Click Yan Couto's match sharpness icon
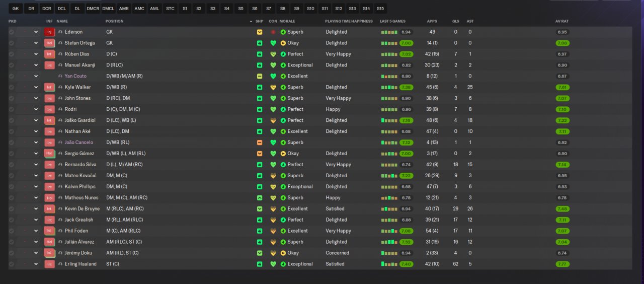This screenshot has height=284, width=644. 260,76
